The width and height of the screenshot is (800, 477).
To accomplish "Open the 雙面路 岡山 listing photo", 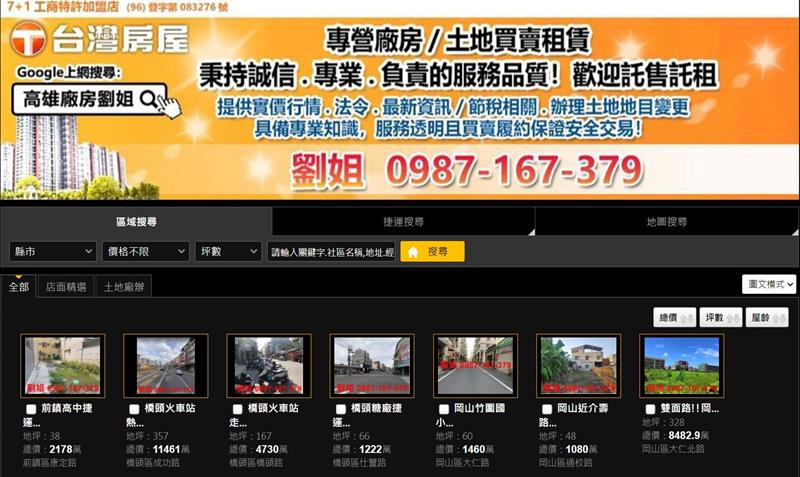I will pos(681,365).
